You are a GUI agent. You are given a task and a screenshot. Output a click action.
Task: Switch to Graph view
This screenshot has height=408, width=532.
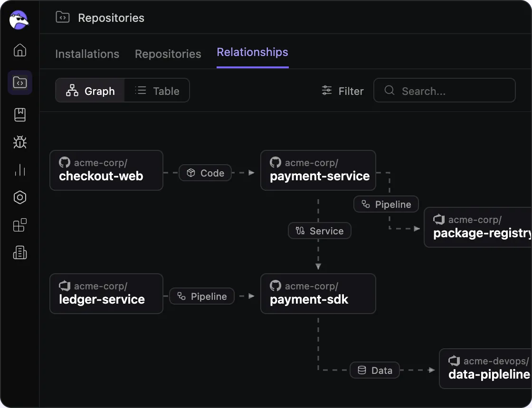[x=90, y=91]
